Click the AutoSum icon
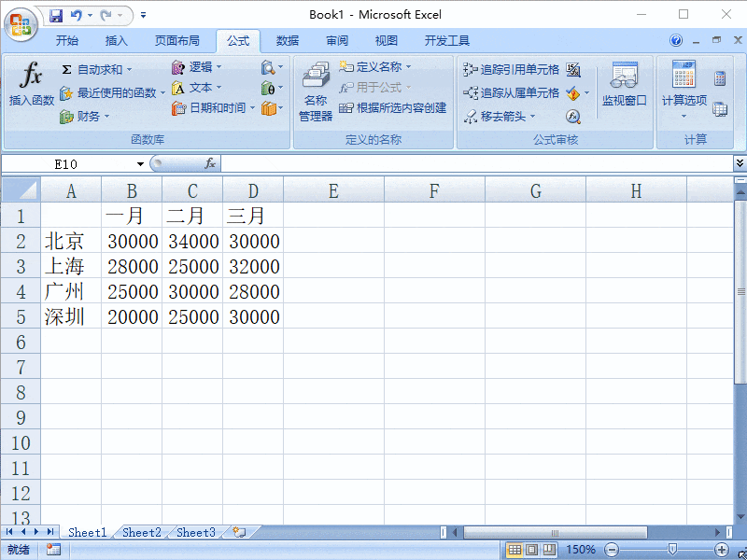Viewport: 747px width, 560px height. [x=67, y=68]
